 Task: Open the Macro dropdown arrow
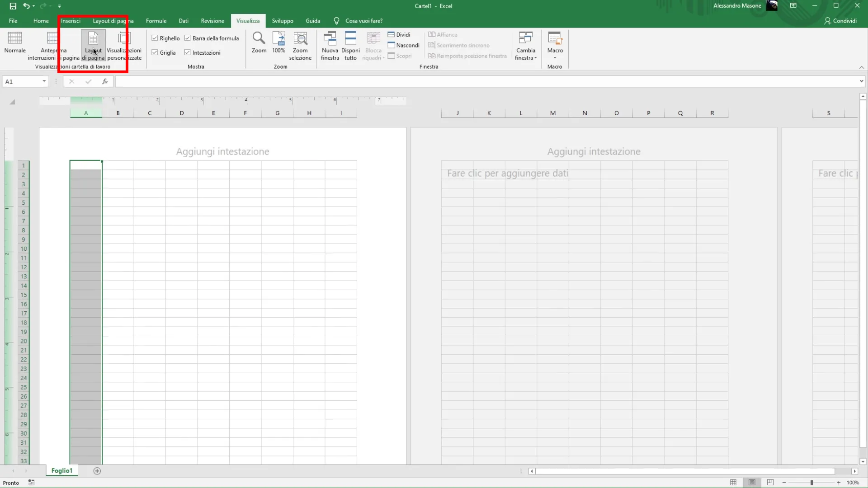555,58
